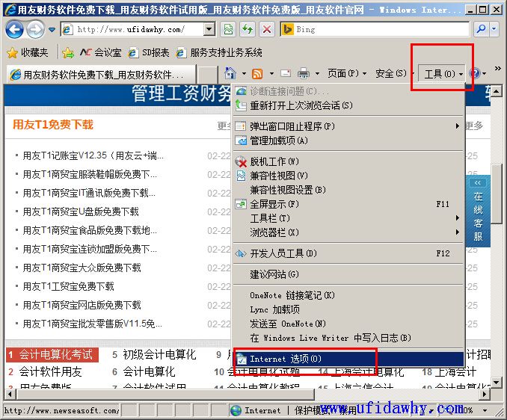Click the blank New Tab button
This screenshot has width=507, height=420.
pyautogui.click(x=207, y=75)
